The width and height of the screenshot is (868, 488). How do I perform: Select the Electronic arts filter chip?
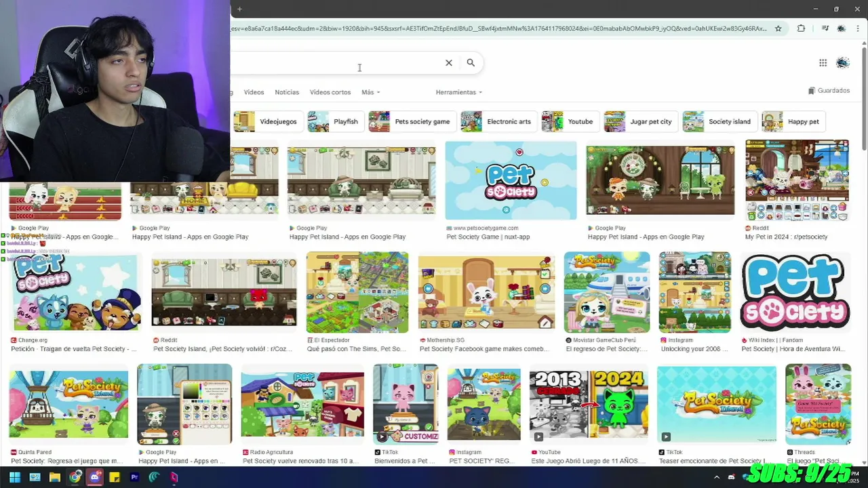tap(499, 121)
